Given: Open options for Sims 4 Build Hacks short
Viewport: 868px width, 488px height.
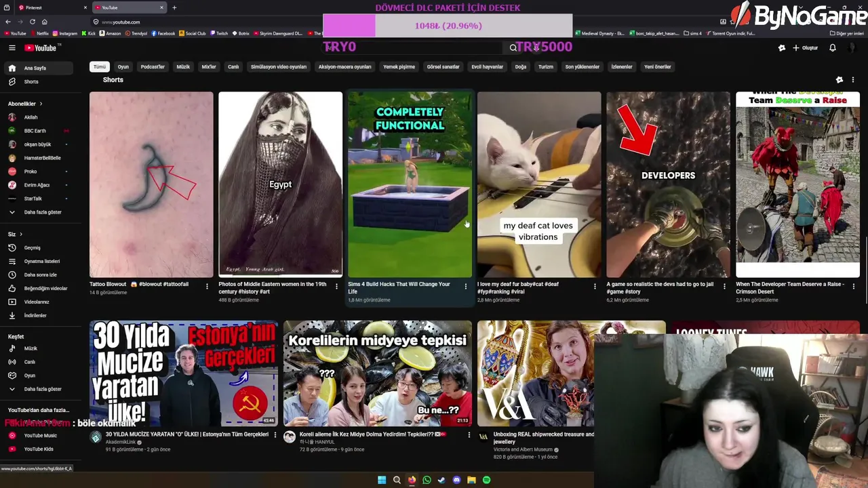Looking at the screenshot, I should point(465,286).
